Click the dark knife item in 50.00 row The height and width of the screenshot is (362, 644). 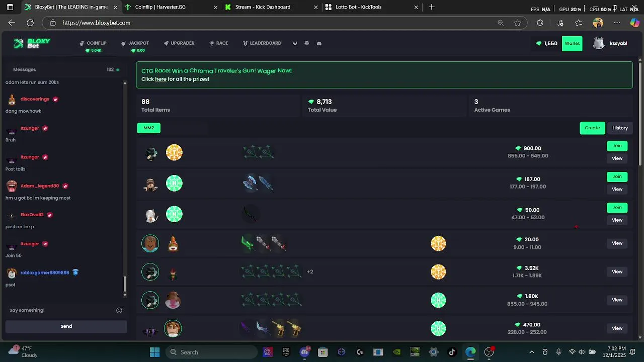pos(250,214)
